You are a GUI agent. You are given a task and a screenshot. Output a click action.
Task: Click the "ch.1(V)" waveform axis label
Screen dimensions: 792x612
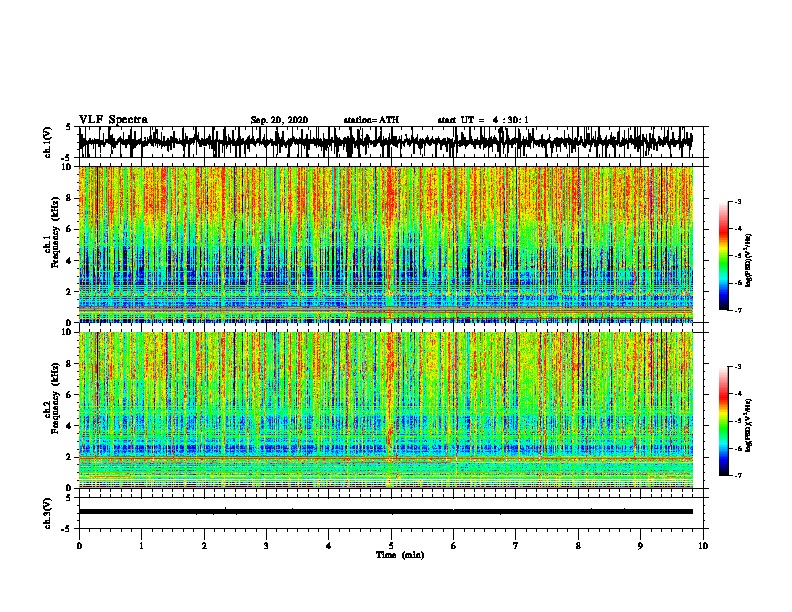47,142
